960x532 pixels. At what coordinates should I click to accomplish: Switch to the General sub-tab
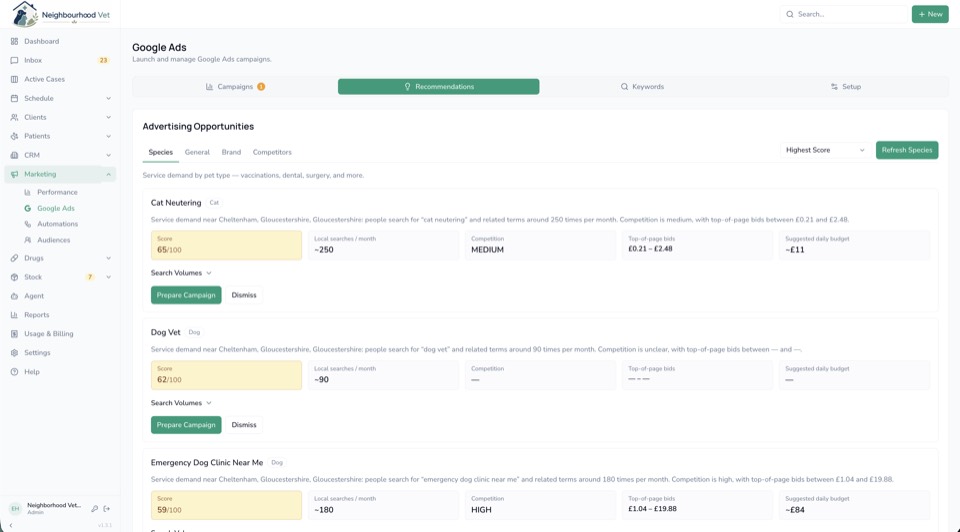pos(197,152)
